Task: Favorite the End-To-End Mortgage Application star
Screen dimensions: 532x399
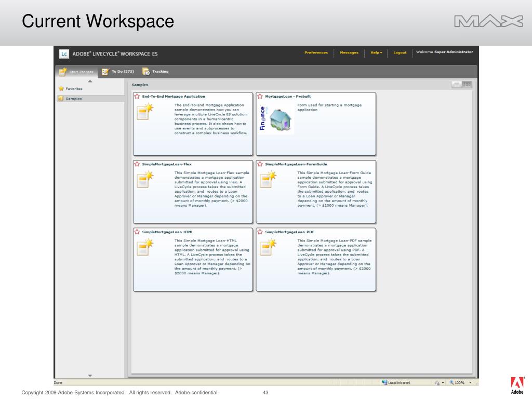Action: tap(137, 96)
